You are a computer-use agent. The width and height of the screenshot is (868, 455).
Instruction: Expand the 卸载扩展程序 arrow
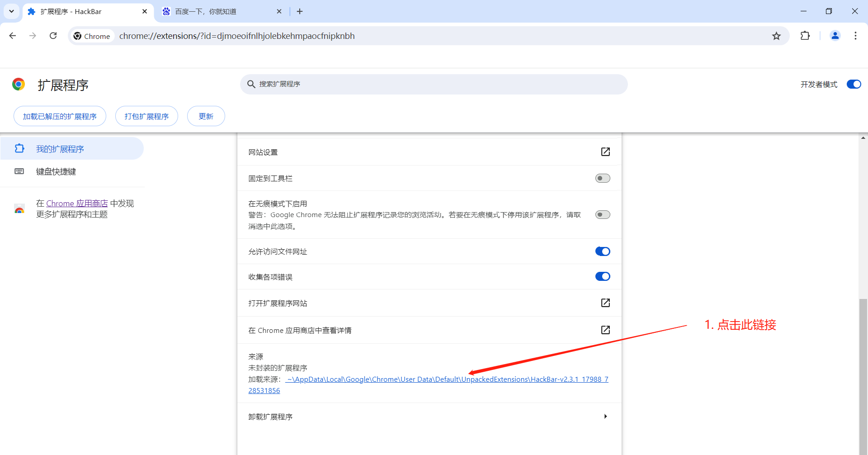(x=605, y=417)
